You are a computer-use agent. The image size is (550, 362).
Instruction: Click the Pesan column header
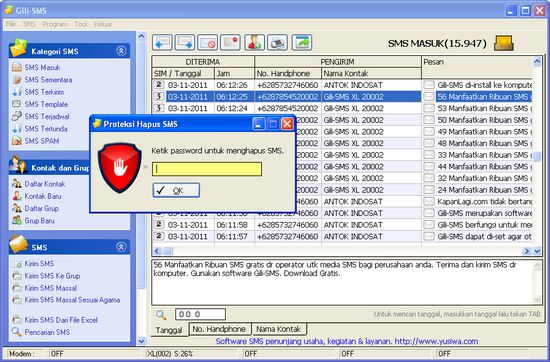pos(477,67)
